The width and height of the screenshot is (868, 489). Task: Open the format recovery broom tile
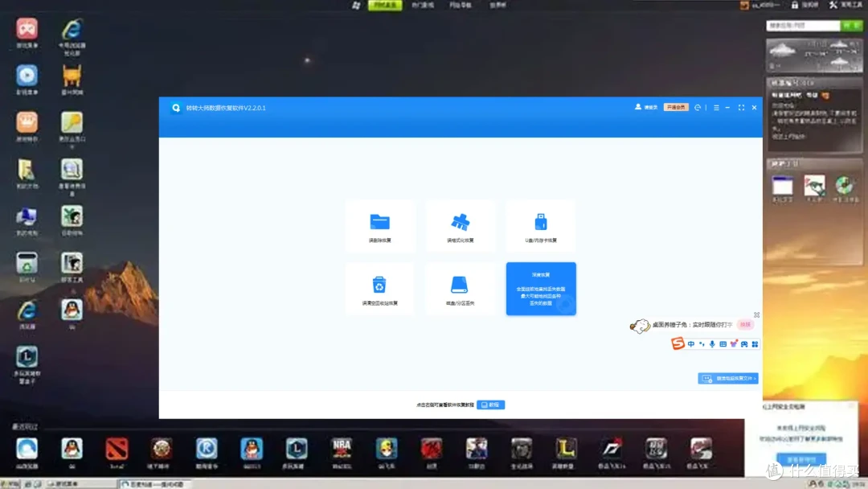coord(460,227)
